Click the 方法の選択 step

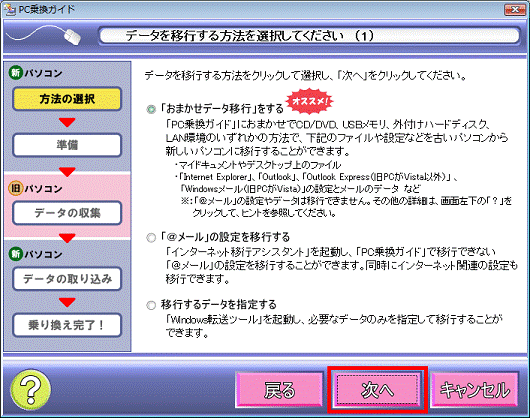point(67,99)
